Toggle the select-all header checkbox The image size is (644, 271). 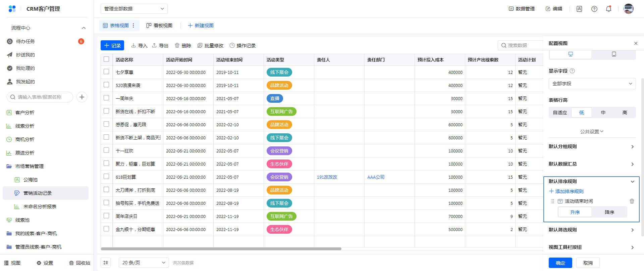[x=106, y=59]
